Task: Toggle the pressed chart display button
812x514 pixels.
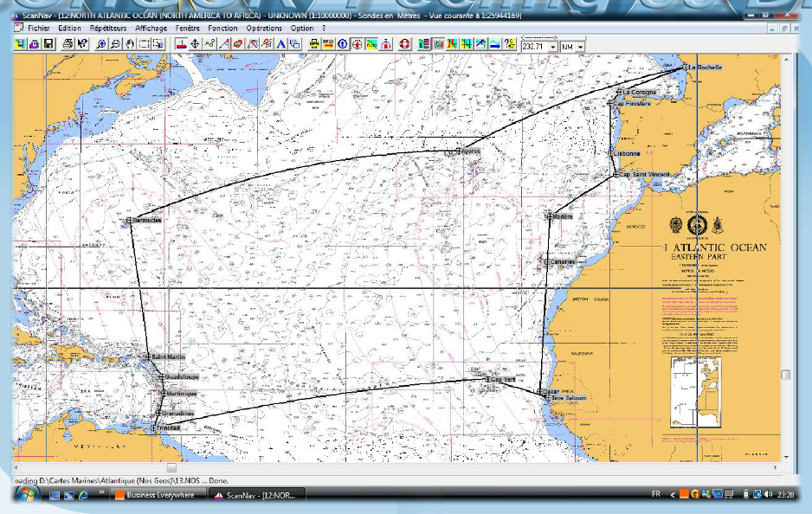Action: pyautogui.click(x=439, y=44)
